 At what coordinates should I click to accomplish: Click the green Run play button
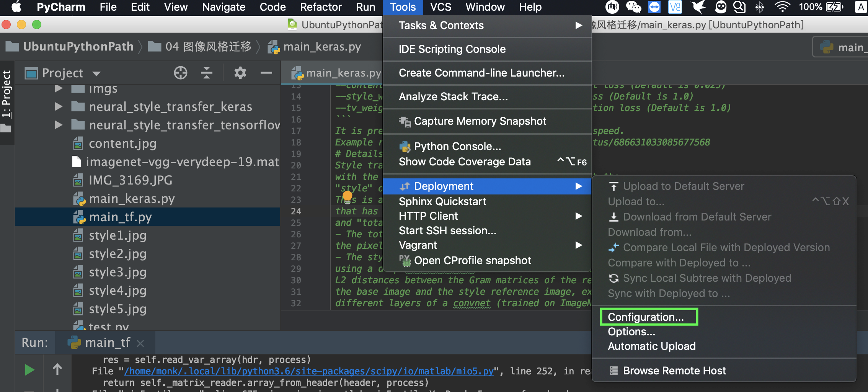(x=29, y=370)
